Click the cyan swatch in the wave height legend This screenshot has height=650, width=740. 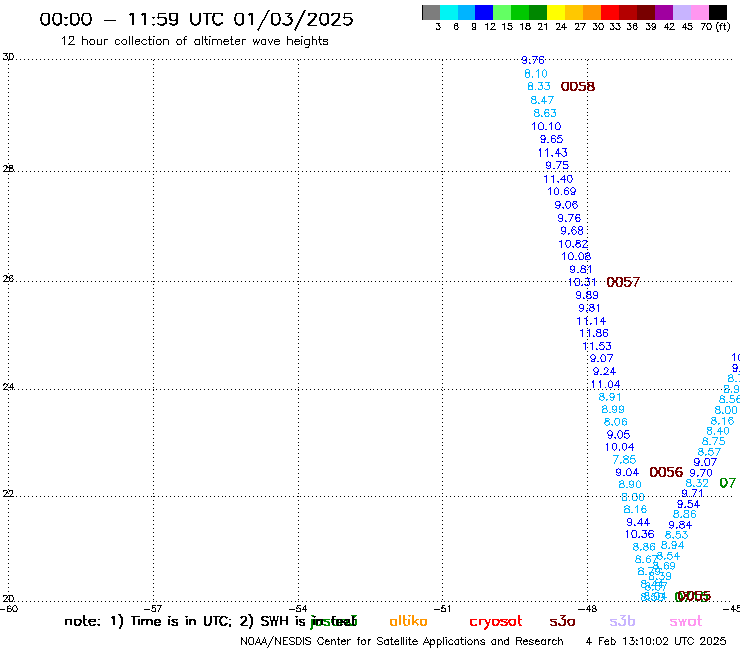click(448, 12)
